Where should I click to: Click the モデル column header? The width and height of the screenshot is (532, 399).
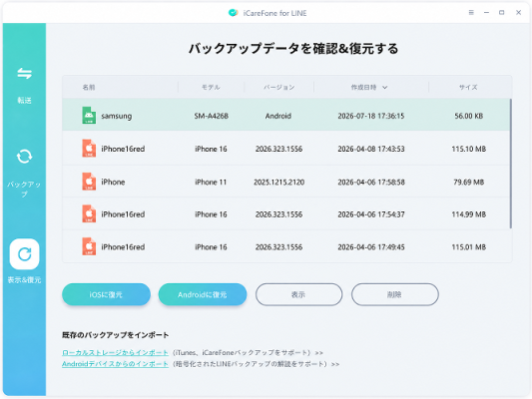click(211, 88)
